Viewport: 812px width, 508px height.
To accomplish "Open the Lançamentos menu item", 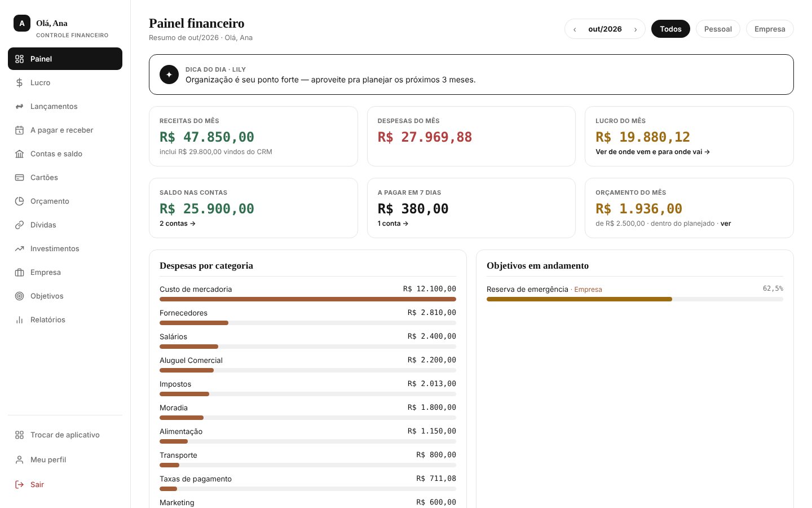I will click(65, 106).
